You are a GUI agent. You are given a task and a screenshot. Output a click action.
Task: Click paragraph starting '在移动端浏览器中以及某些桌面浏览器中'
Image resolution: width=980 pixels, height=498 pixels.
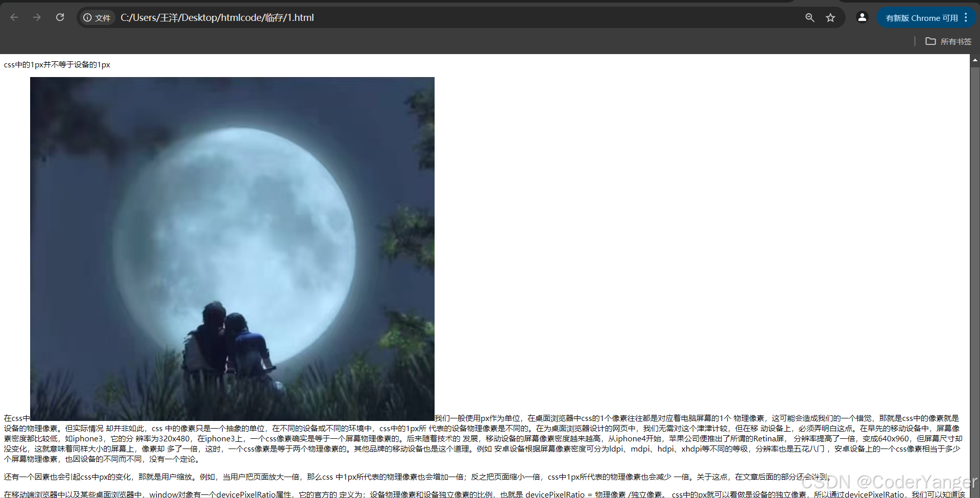(x=485, y=494)
